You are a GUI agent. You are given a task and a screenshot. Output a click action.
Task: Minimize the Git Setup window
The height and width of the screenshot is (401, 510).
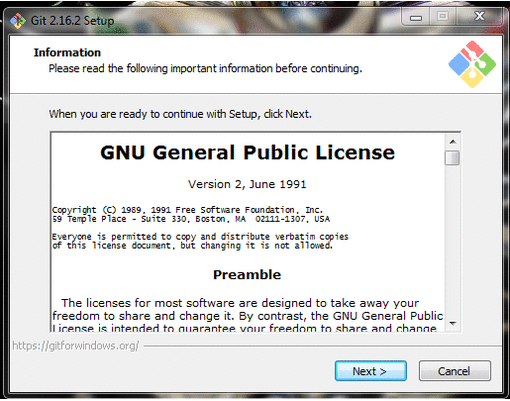coord(416,17)
